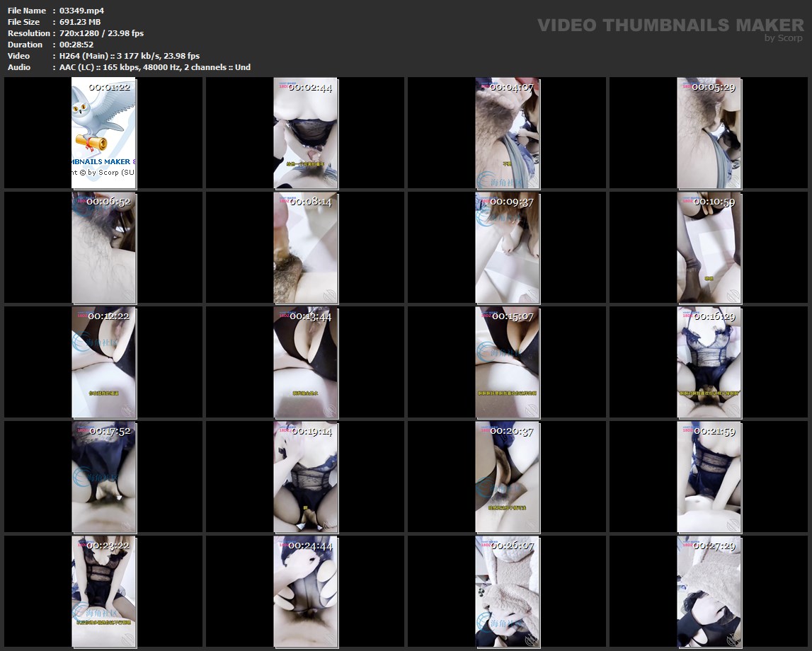The image size is (812, 651).
Task: Click the thumbnail timestamped 00:12:22
Action: coord(103,362)
